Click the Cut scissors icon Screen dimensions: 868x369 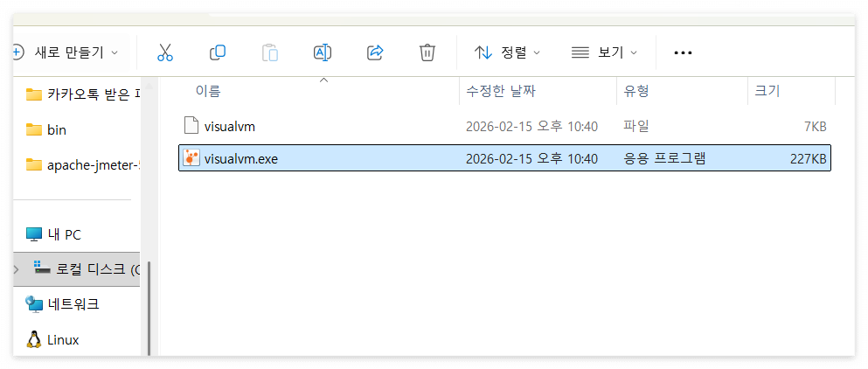coord(165,52)
